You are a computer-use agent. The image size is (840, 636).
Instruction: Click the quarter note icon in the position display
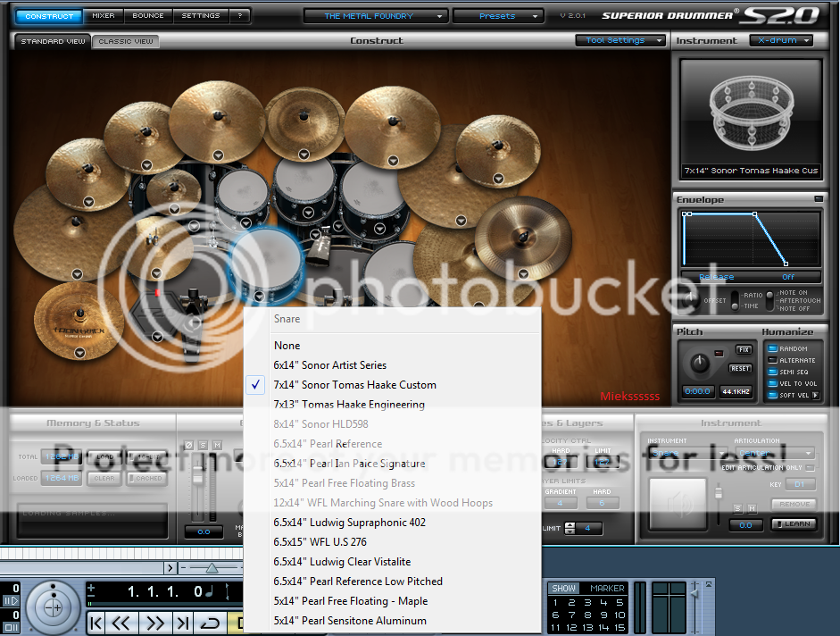[210, 591]
